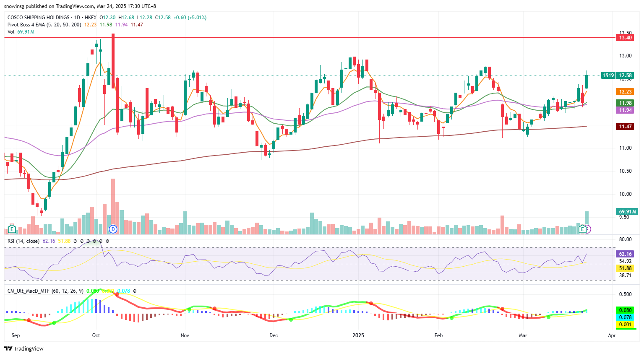Click the Dec label on the time axis
Viewport: 644px width, 356px height.
tap(274, 335)
